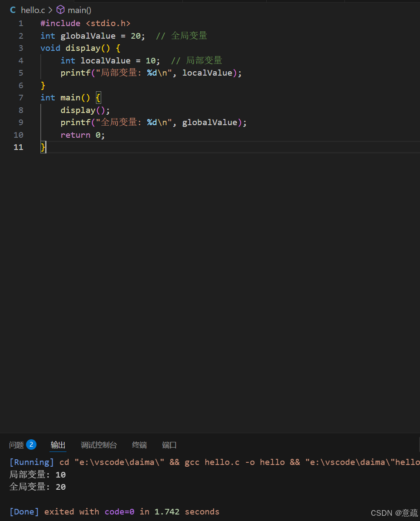The image size is (420, 521).
Task: Click line number 7 in gutter
Action: click(21, 98)
